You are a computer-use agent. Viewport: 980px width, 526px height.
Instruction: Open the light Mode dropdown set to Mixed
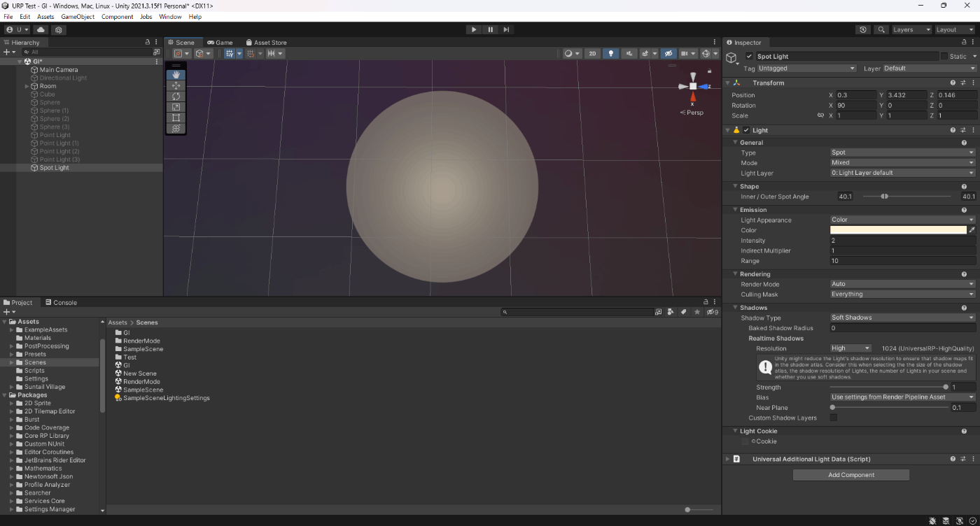pos(902,162)
